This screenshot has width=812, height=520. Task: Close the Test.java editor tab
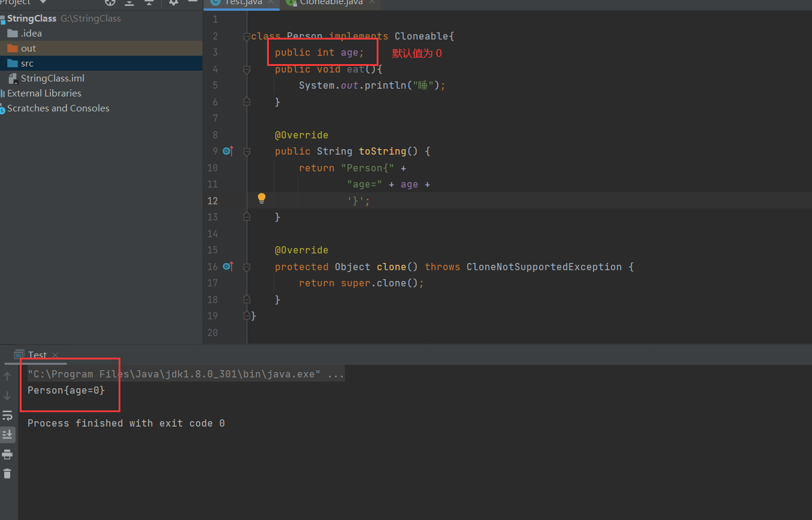tap(271, 2)
